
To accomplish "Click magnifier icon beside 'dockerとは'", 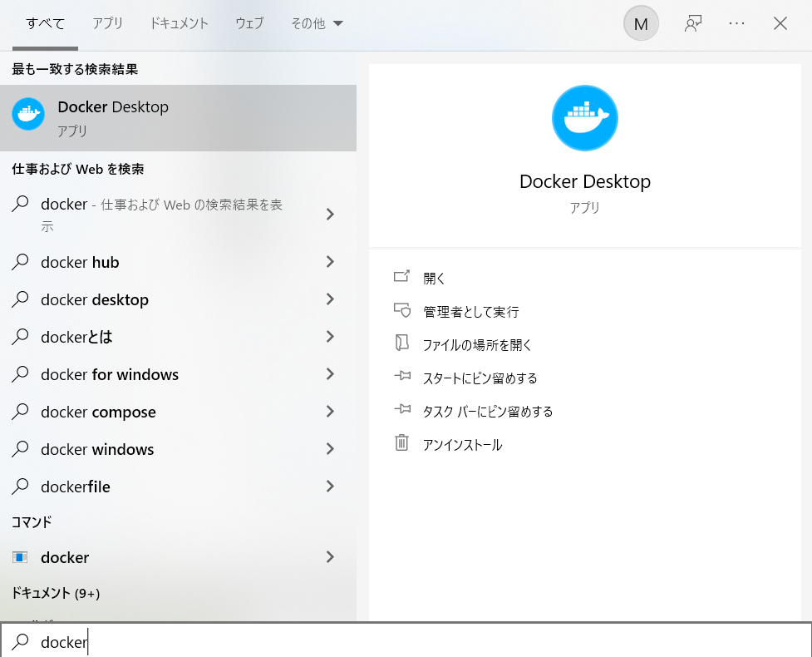I will coord(20,336).
